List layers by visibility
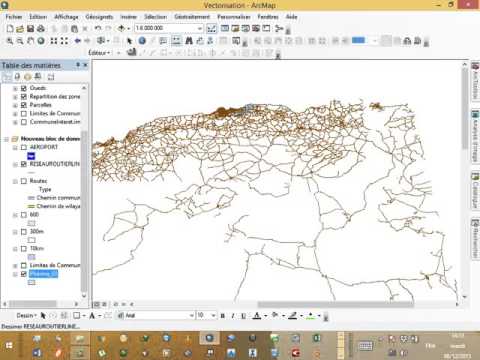Viewport: 480px width, 360px height. [x=28, y=77]
